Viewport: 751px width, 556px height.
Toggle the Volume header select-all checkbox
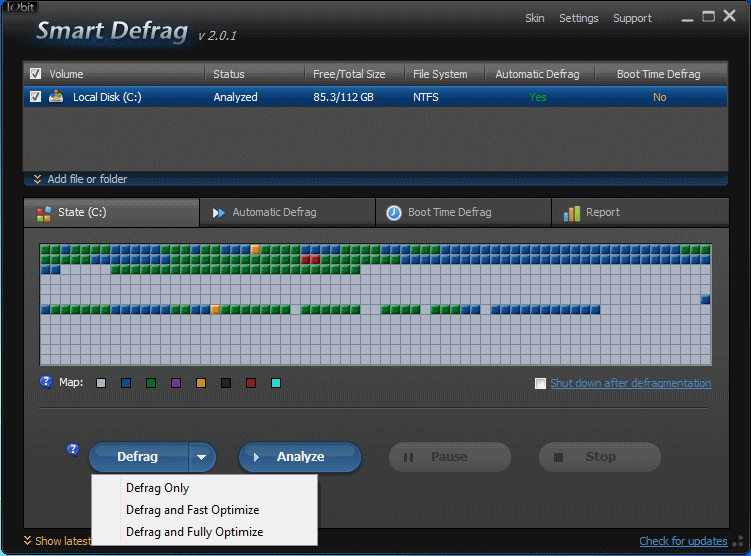click(35, 73)
